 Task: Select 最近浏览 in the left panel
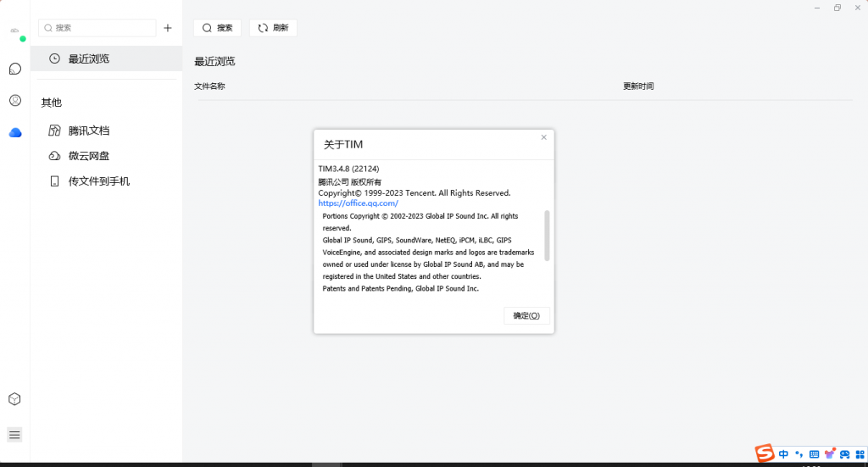[106, 58]
